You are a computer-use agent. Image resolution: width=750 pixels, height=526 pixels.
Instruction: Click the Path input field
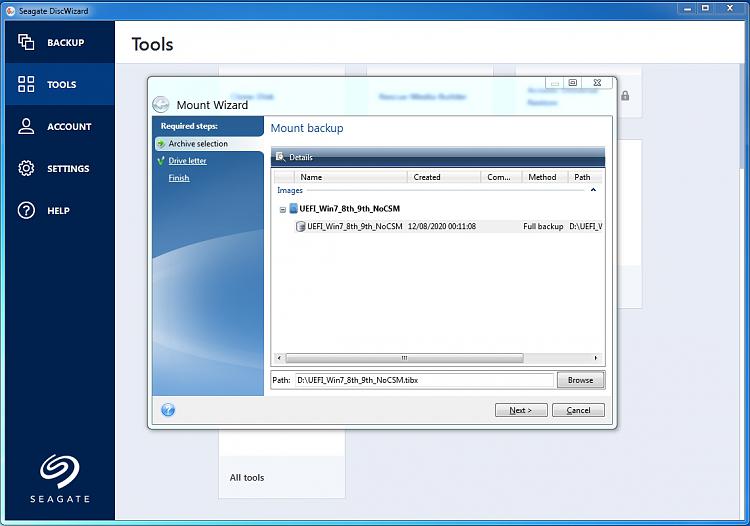424,380
